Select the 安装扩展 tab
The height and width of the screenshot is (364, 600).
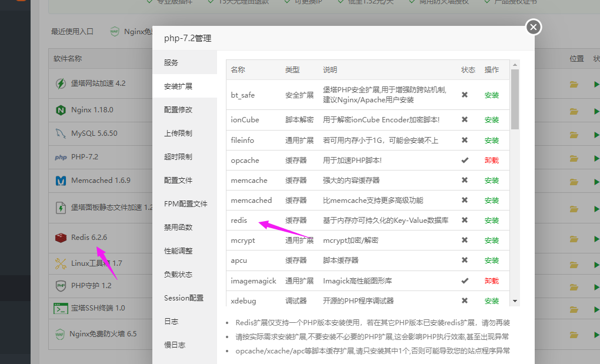(185, 86)
